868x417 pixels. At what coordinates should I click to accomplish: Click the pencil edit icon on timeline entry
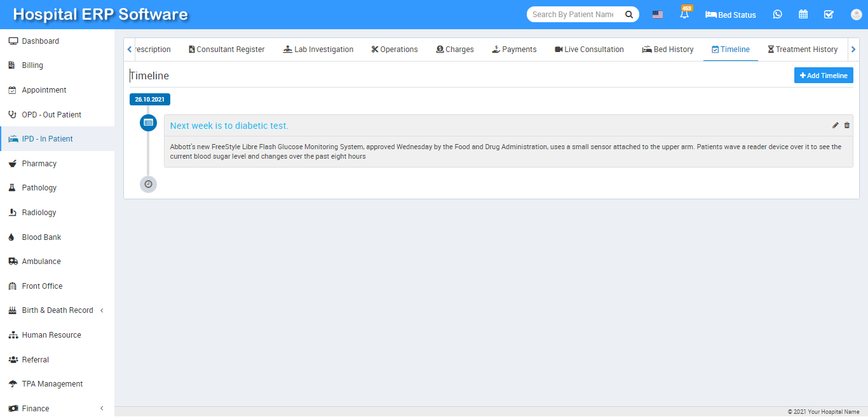836,126
